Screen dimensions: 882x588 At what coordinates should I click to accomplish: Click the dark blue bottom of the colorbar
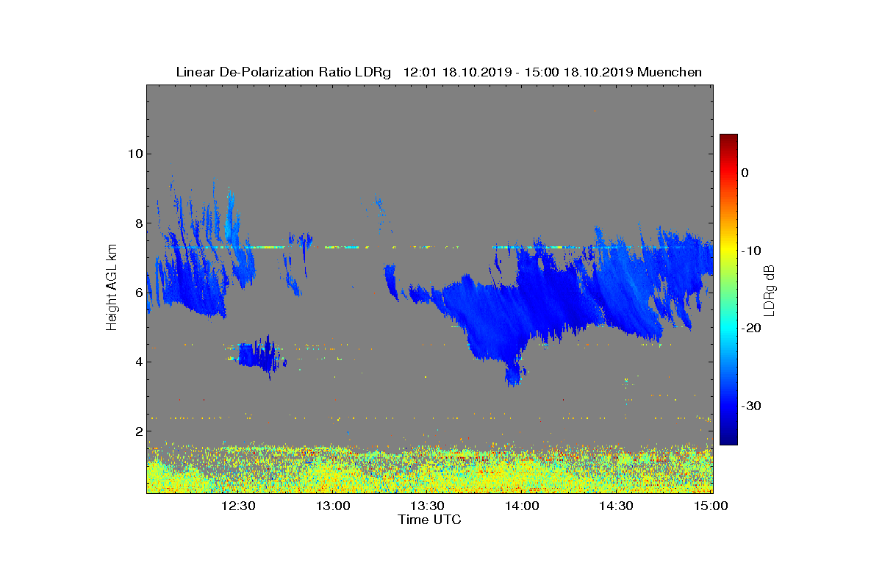[728, 437]
